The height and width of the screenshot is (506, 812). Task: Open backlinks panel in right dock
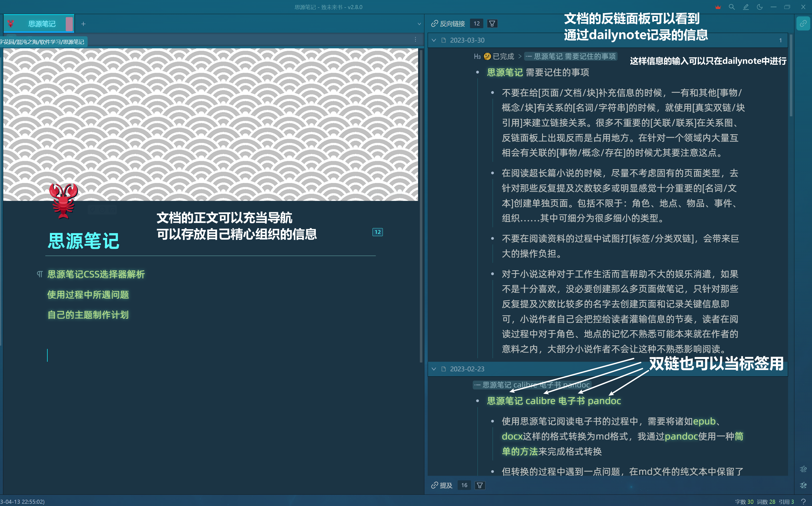point(803,23)
